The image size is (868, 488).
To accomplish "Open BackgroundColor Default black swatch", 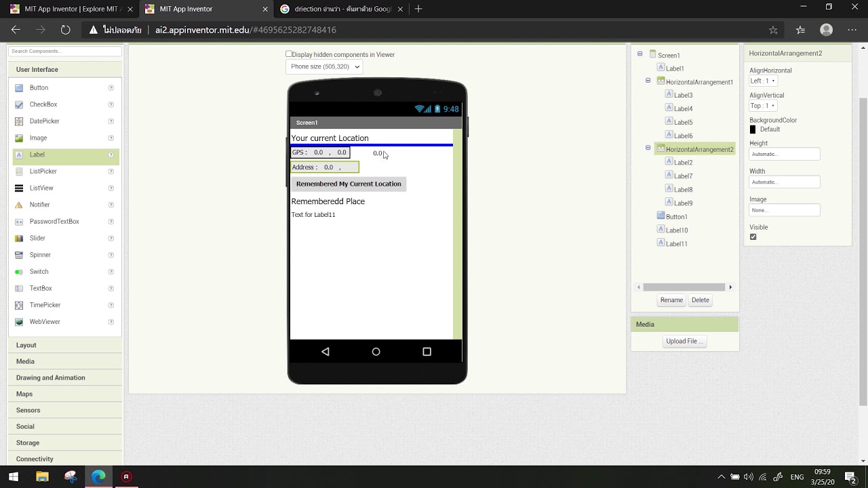I will coord(753,129).
